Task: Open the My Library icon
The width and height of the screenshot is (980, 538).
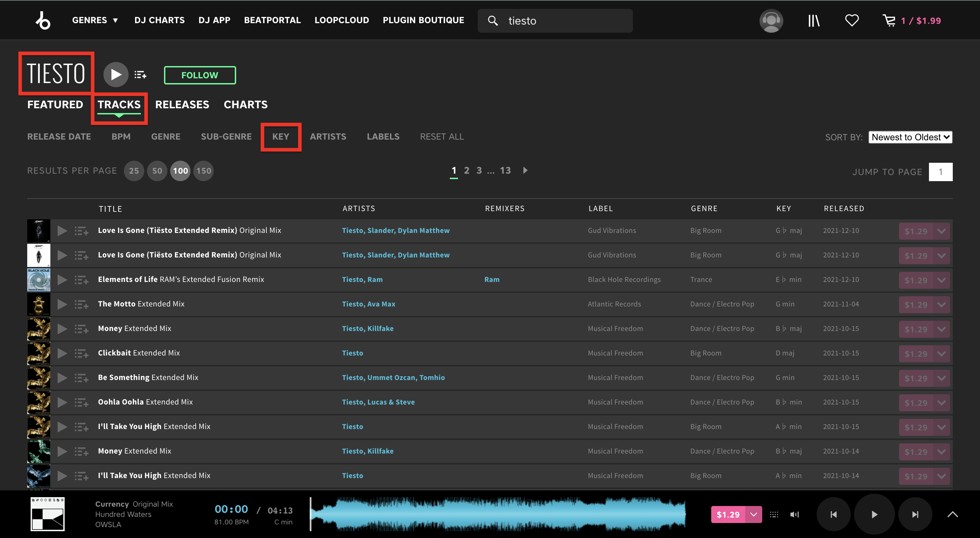Action: click(x=814, y=20)
